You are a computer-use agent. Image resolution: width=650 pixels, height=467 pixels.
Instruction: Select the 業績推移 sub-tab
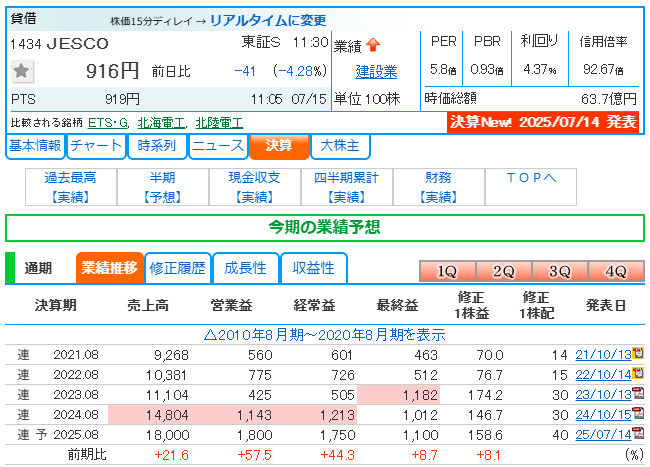pos(109,268)
